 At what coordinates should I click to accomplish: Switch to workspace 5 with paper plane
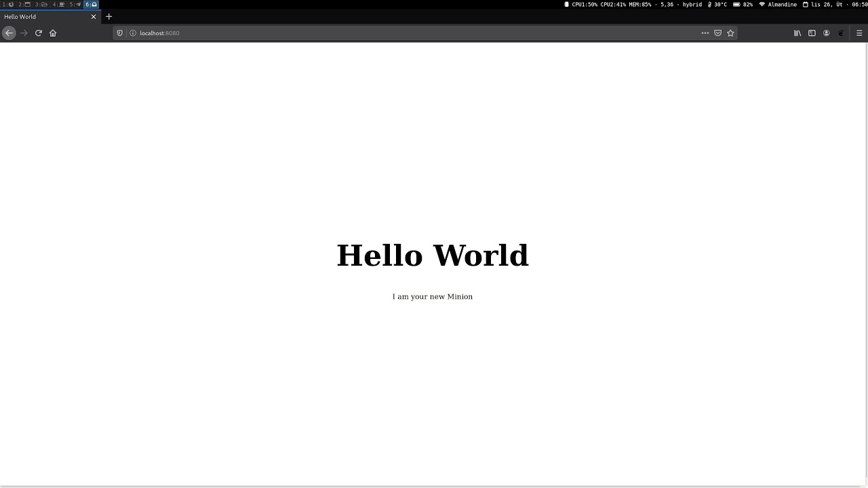[x=75, y=4]
